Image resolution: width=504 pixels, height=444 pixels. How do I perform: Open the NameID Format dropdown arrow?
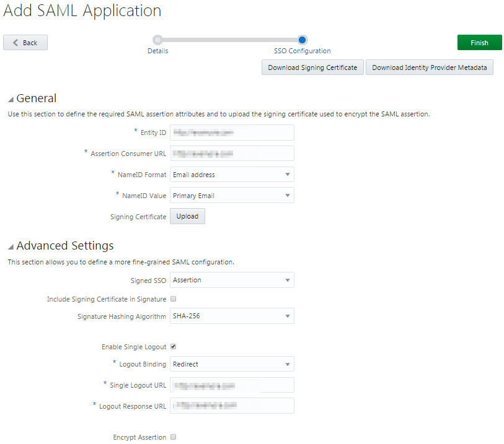click(287, 174)
